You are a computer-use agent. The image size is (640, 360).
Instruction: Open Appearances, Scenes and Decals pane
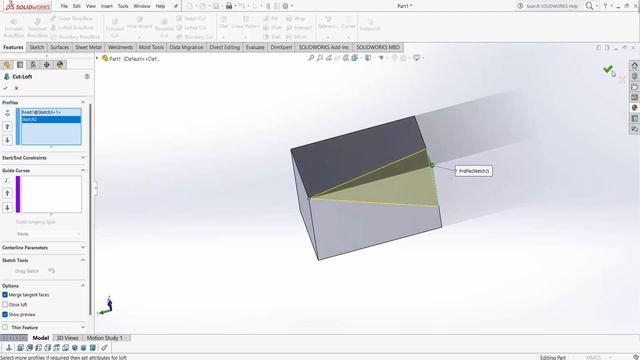pos(634,108)
